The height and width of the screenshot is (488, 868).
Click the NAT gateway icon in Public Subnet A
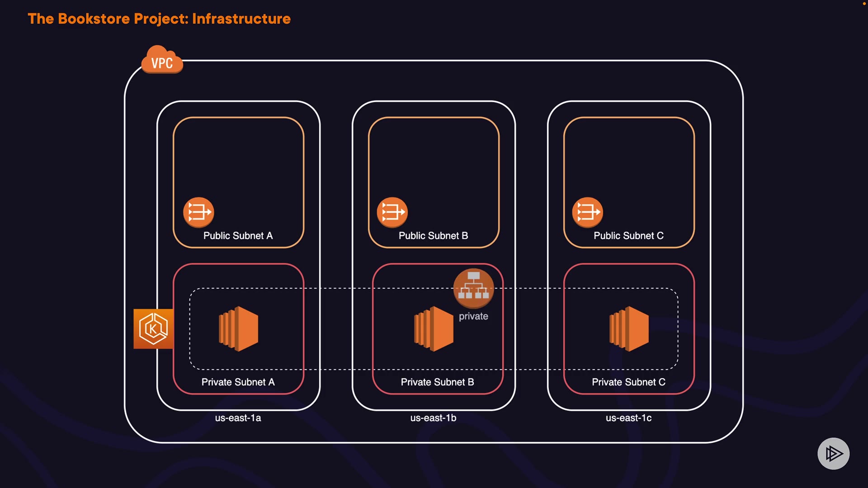(x=198, y=212)
